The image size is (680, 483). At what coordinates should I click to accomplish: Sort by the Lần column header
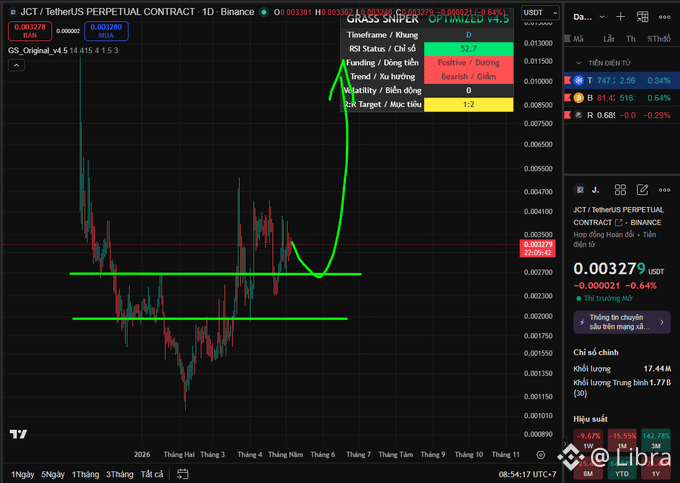click(x=609, y=39)
